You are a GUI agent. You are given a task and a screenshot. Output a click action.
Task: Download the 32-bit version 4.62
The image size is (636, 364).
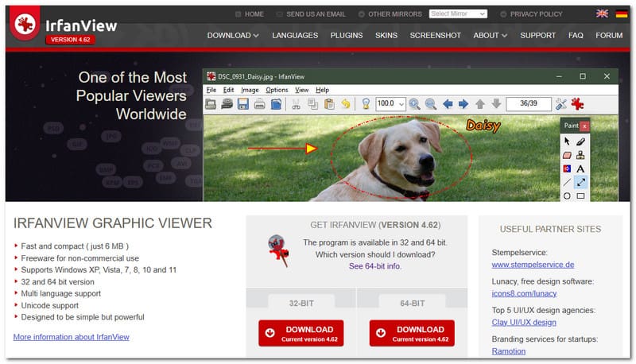click(301, 333)
